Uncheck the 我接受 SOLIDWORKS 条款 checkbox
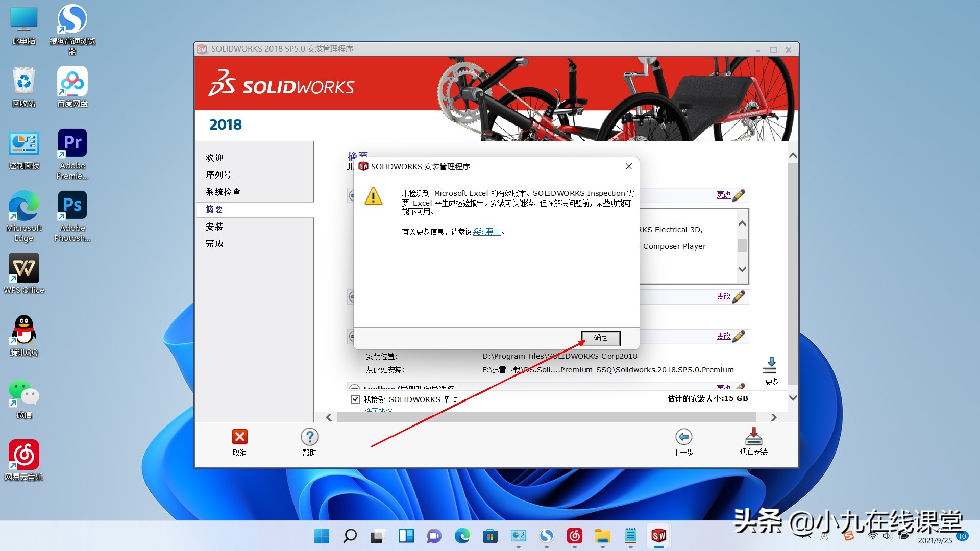 [355, 399]
